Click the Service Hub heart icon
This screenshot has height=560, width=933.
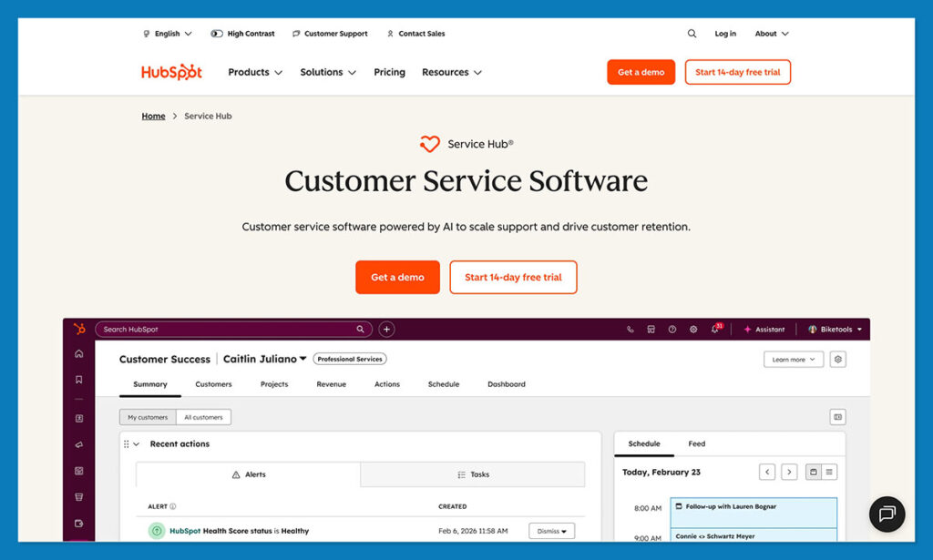[x=430, y=144]
